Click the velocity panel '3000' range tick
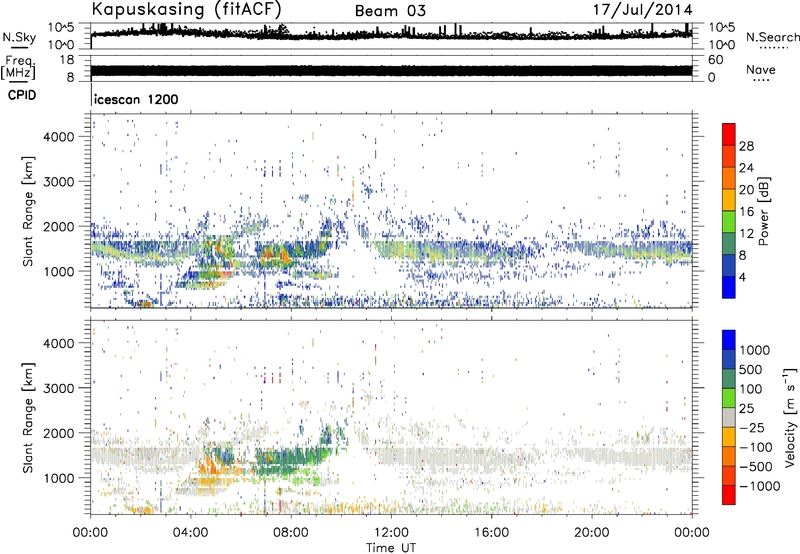Image resolution: width=800 pixels, height=554 pixels. pos(59,388)
